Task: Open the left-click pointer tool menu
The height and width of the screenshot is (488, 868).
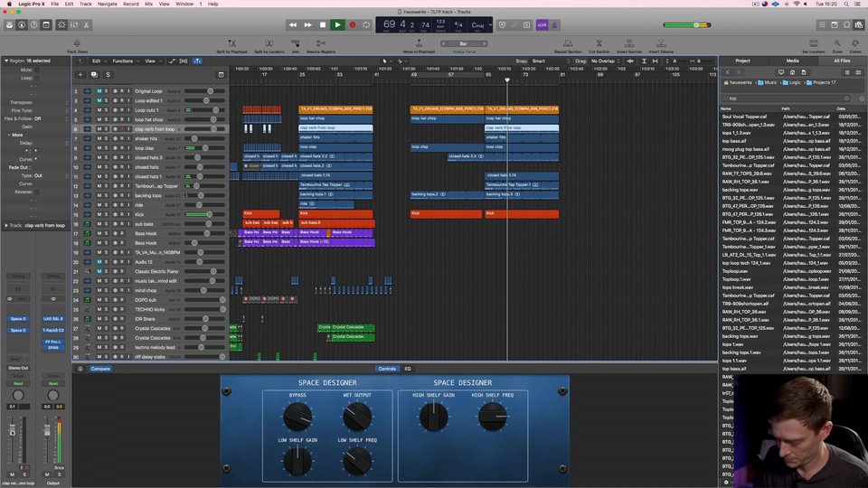Action: point(386,61)
